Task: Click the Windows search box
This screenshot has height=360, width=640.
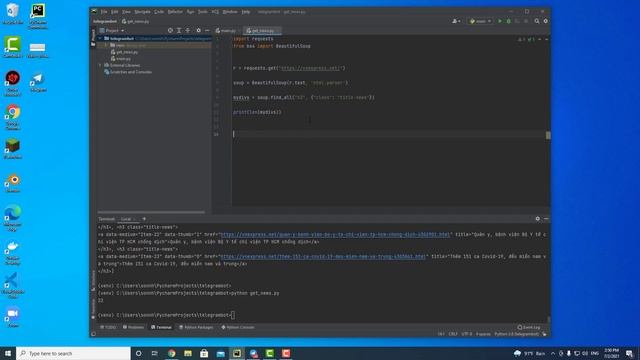Action: tap(73, 353)
